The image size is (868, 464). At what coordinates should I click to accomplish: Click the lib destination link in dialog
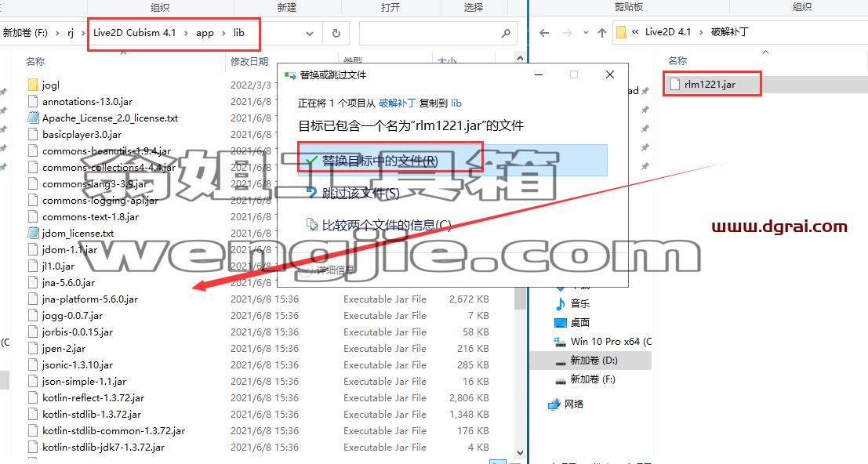(456, 103)
